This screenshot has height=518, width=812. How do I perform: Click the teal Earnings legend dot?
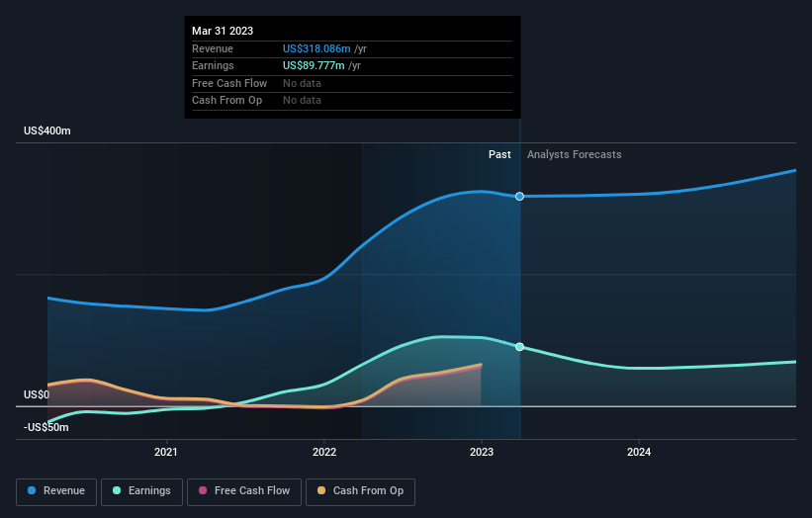[117, 490]
